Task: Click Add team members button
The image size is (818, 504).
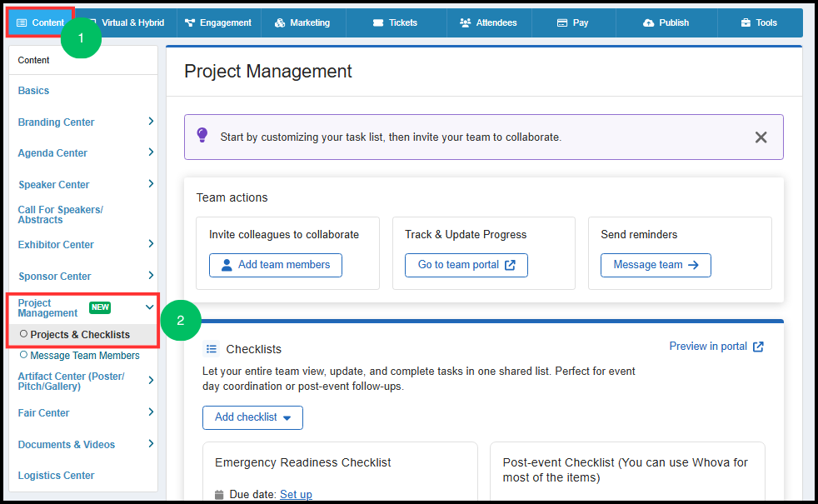Action: (276, 265)
